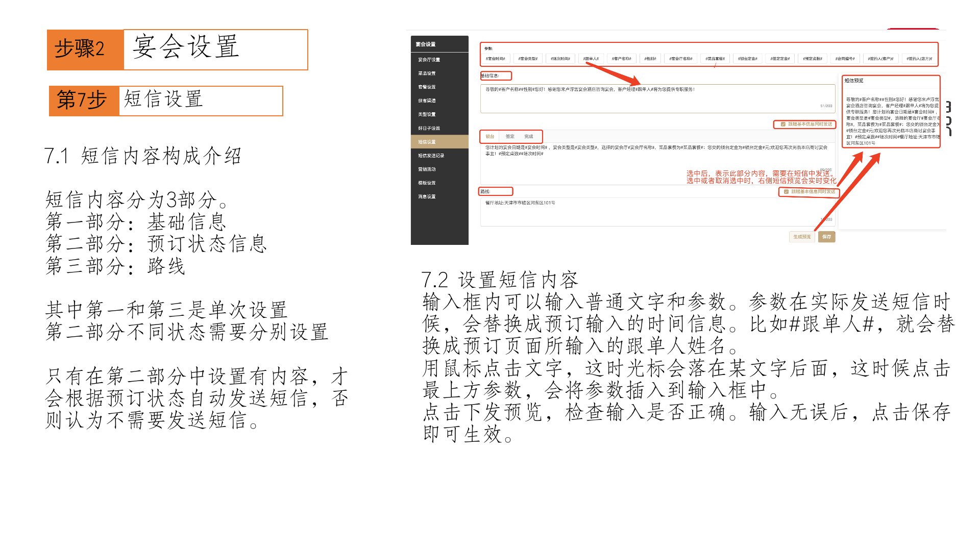980x551 pixels.
Task: Insert the #锁台定金# parameter tag
Action: pos(748,59)
